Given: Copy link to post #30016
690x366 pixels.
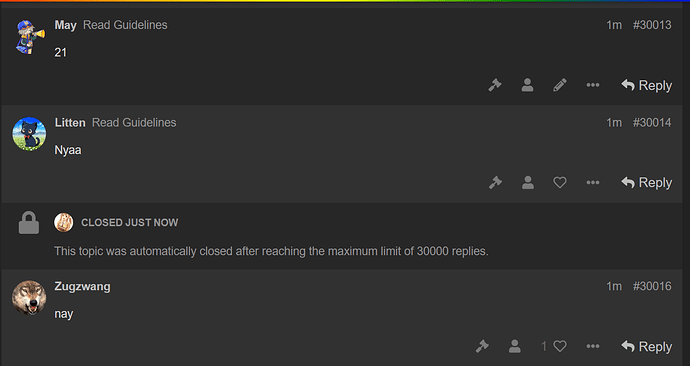Looking at the screenshot, I should [652, 286].
